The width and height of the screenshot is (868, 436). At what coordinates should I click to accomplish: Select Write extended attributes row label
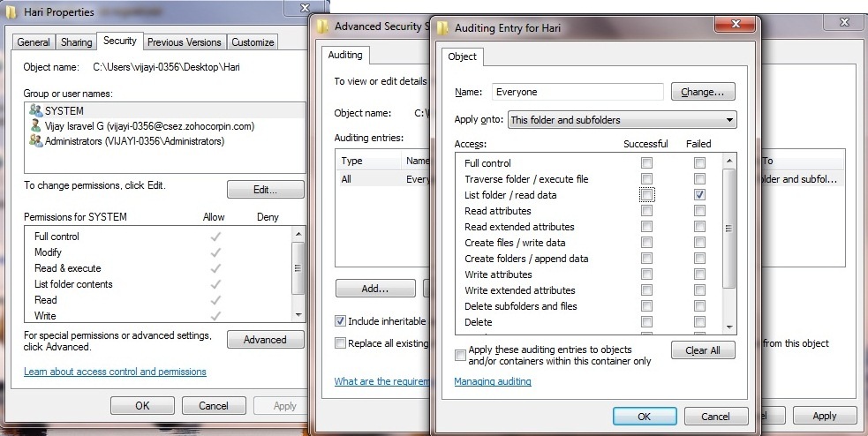520,289
